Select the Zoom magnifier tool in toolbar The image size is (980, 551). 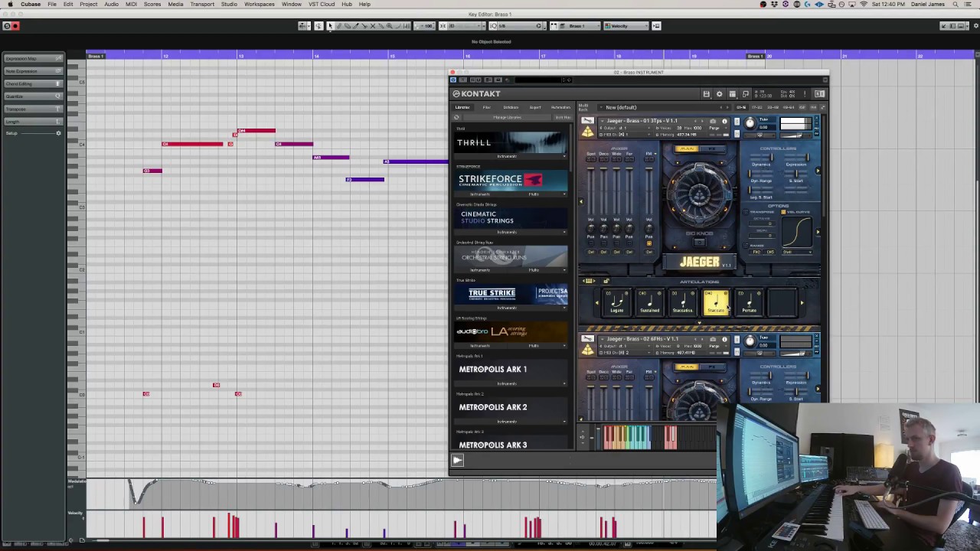(389, 26)
